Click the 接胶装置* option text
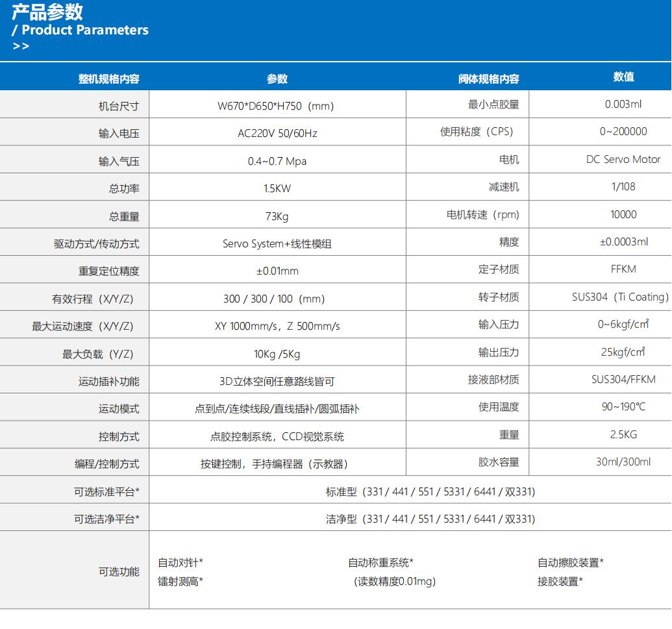 click(x=560, y=582)
